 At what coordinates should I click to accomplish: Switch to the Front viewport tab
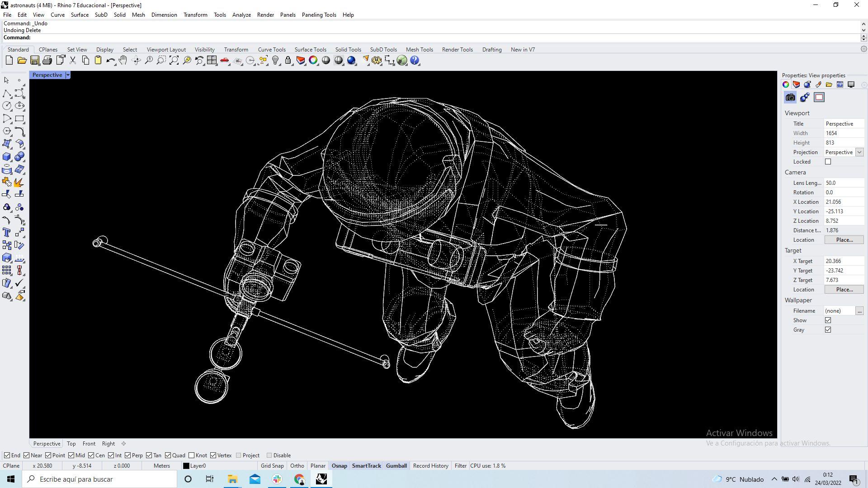coord(89,444)
